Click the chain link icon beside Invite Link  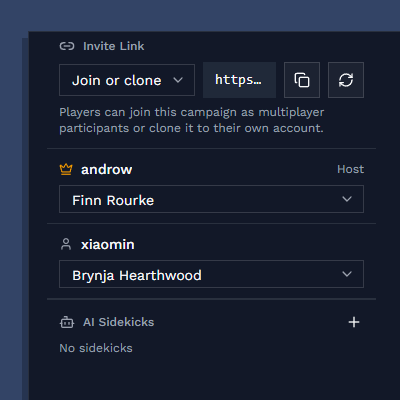[67, 46]
